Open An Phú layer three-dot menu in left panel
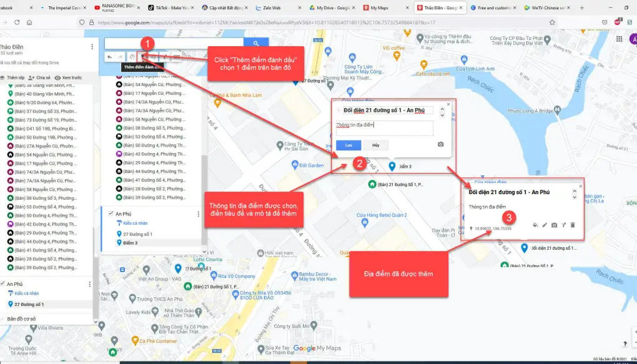This screenshot has width=637, height=364. pyautogui.click(x=90, y=284)
